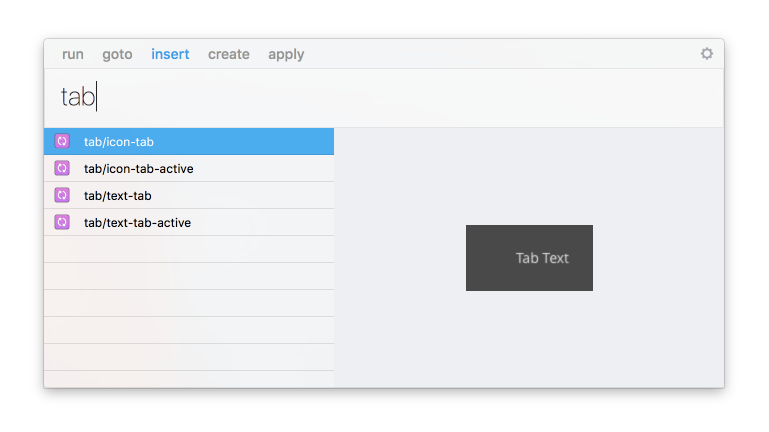The width and height of the screenshot is (769, 432).
Task: Switch to the run tab
Action: point(73,54)
